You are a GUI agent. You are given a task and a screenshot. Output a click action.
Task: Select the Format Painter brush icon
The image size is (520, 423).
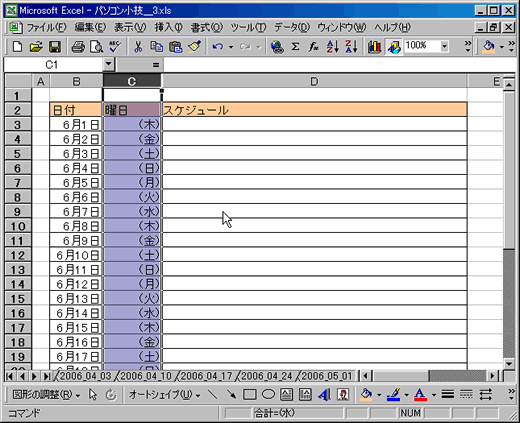[195, 47]
